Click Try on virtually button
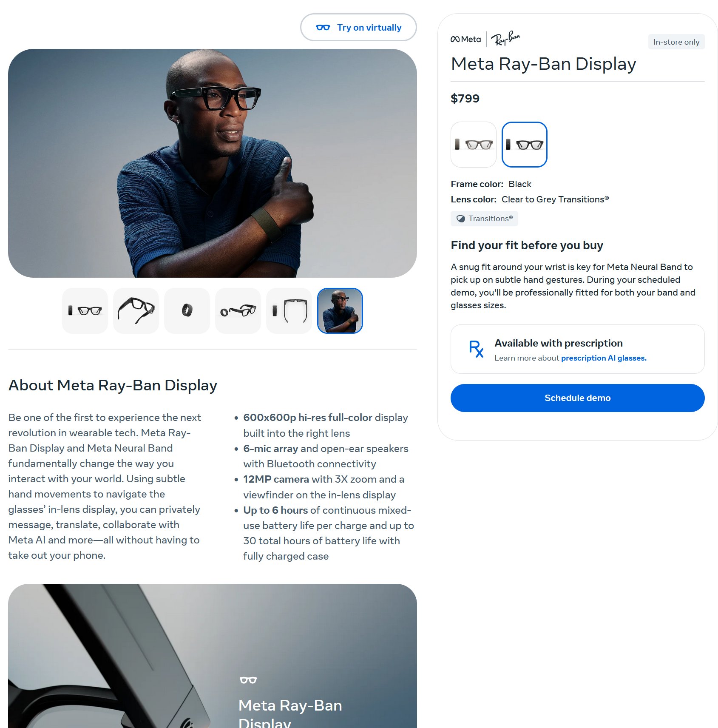This screenshot has width=718, height=728. point(358,28)
